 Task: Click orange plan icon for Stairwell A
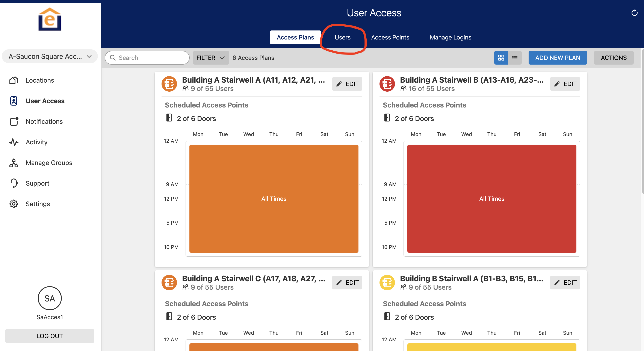click(x=169, y=84)
